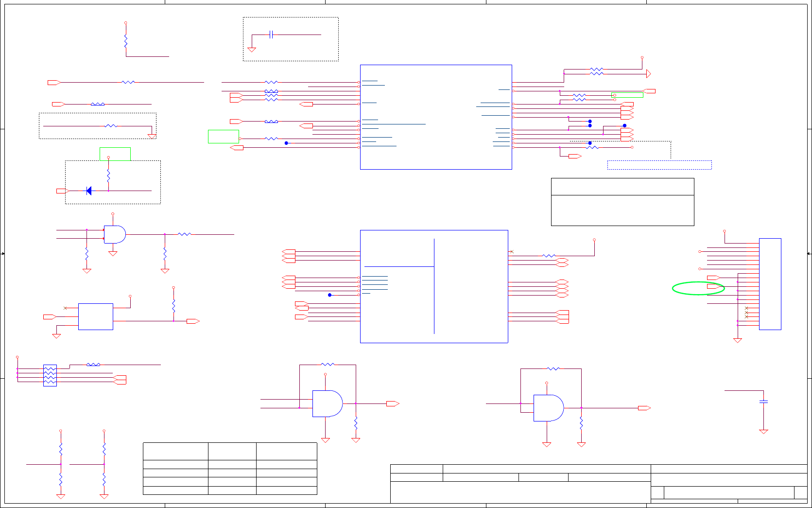The image size is (812, 508).
Task: Select the large upper IC block
Action: tap(436, 117)
